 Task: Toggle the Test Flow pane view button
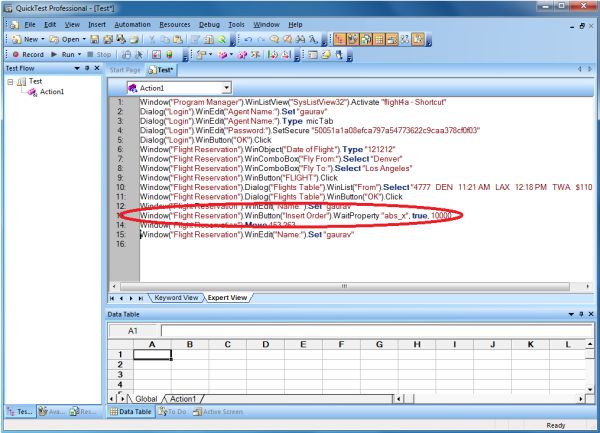click(x=339, y=39)
